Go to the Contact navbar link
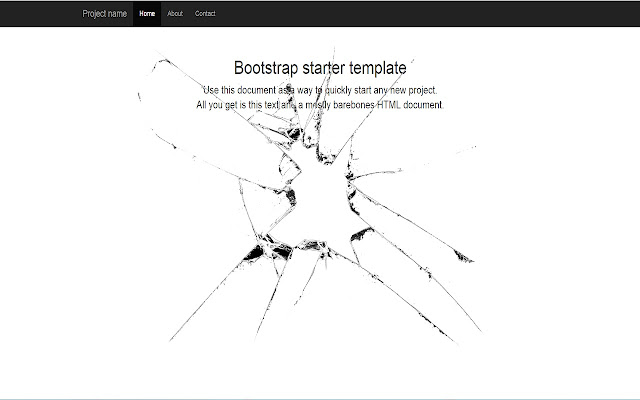The height and width of the screenshot is (400, 640). click(205, 13)
